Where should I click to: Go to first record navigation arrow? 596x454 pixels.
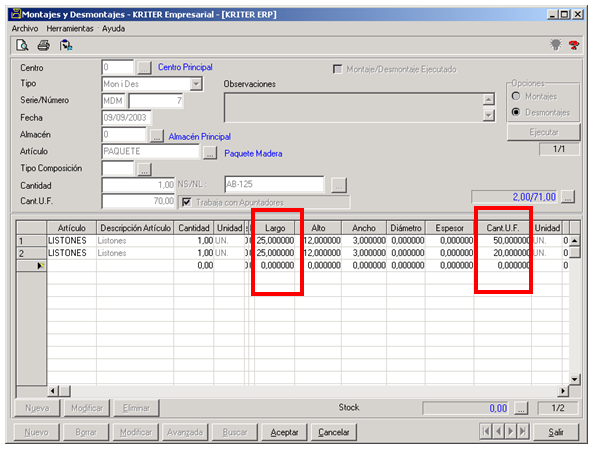[486, 432]
